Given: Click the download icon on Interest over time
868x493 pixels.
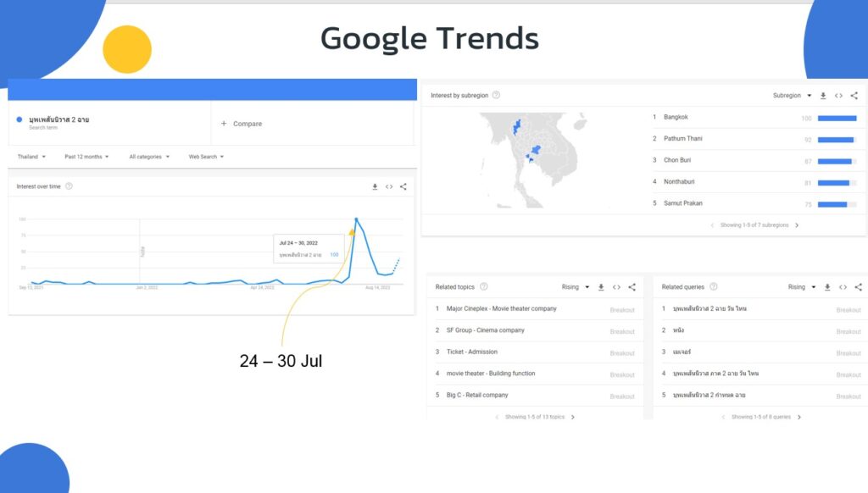Looking at the screenshot, I should tap(376, 186).
